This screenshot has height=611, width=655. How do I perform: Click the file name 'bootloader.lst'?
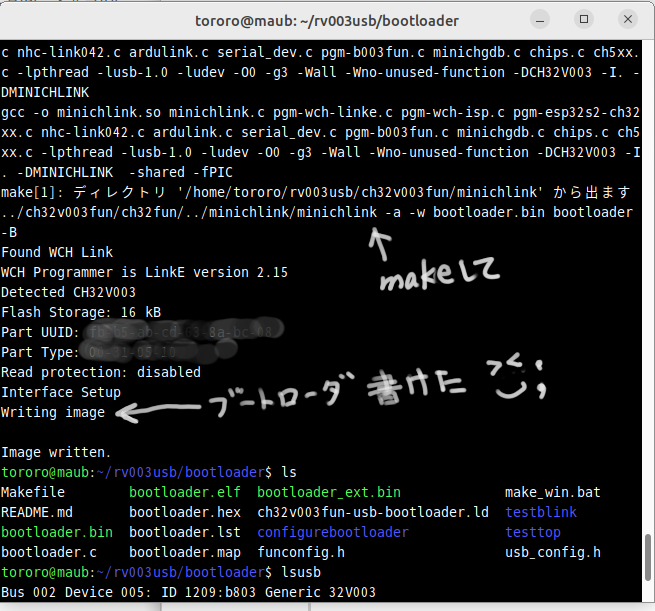(185, 532)
